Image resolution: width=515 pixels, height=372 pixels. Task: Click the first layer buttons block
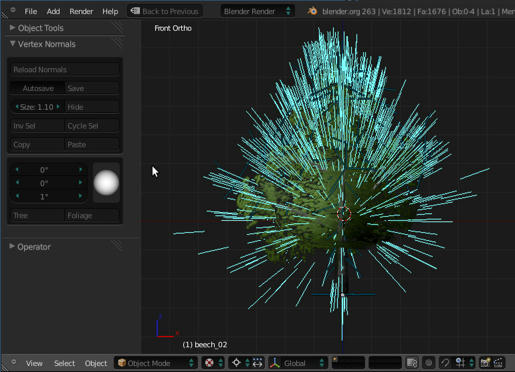[x=348, y=363]
